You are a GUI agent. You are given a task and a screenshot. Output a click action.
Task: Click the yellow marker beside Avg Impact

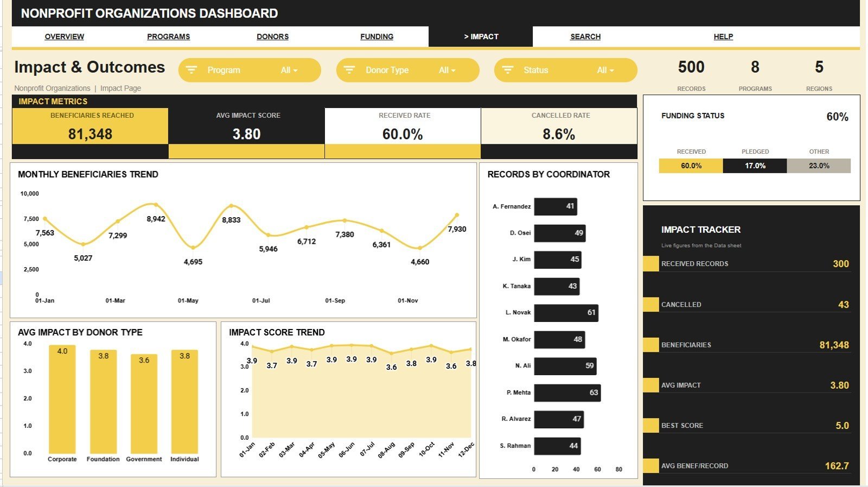pos(650,385)
